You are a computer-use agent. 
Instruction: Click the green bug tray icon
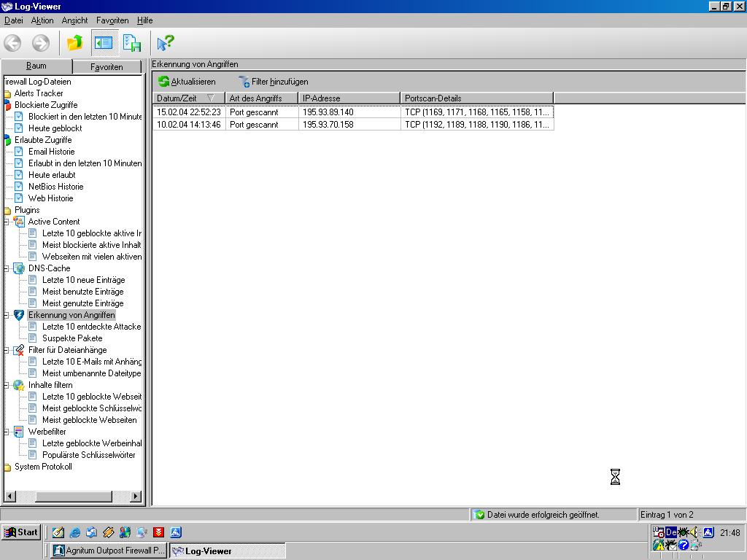tap(683, 532)
